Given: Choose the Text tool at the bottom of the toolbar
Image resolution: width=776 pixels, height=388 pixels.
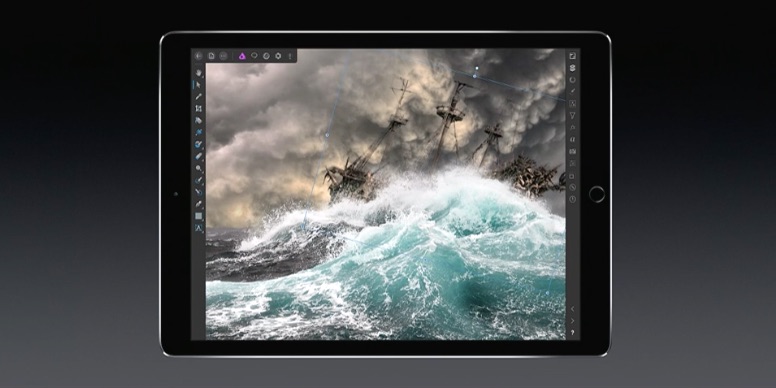Looking at the screenshot, I should 199,228.
